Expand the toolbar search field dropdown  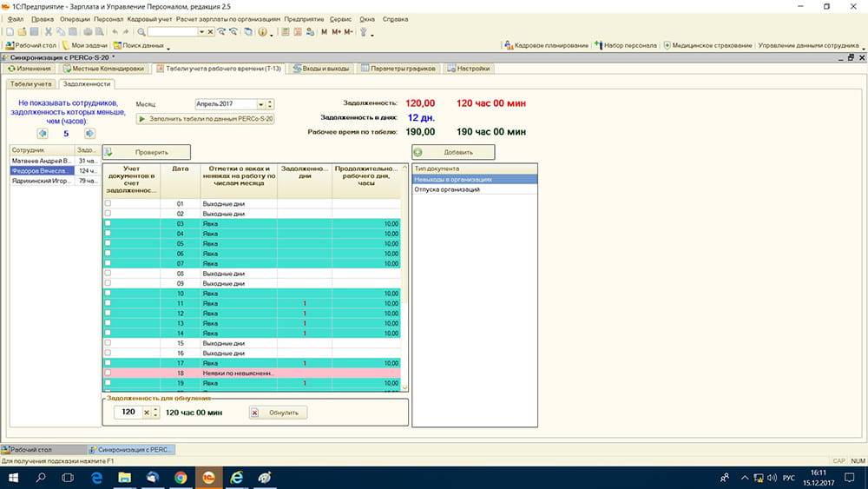[x=201, y=32]
